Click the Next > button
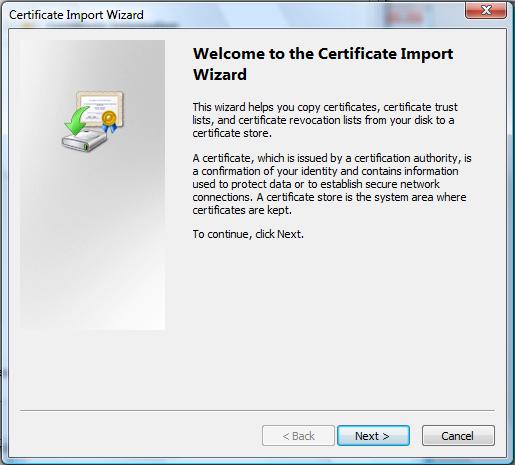The image size is (515, 465). pos(373,435)
